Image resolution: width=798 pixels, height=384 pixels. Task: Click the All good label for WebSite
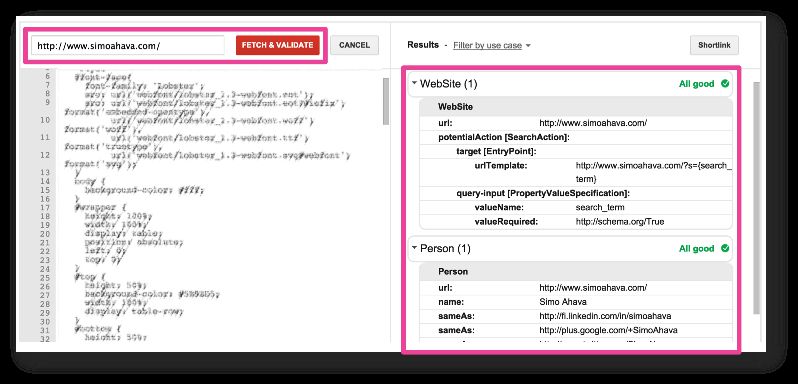pyautogui.click(x=696, y=84)
